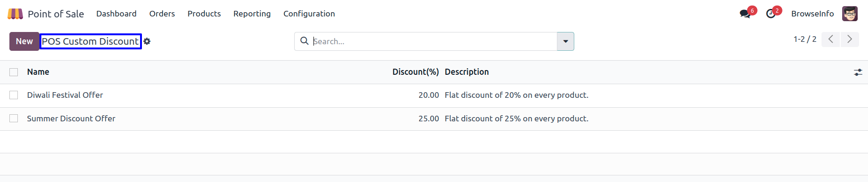Focus the Search input field

tap(432, 41)
